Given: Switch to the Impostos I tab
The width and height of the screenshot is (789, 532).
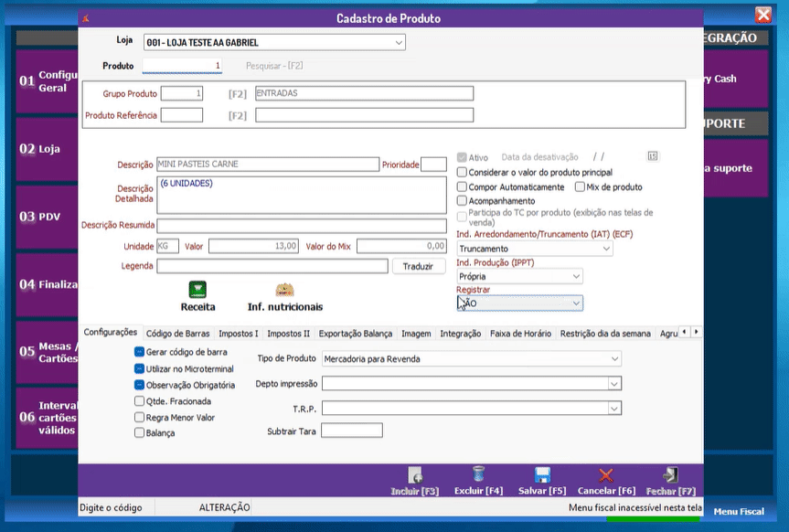Looking at the screenshot, I should coord(239,334).
